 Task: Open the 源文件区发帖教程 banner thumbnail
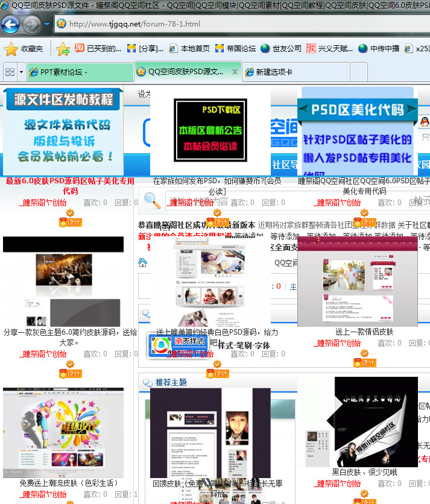coord(63,131)
